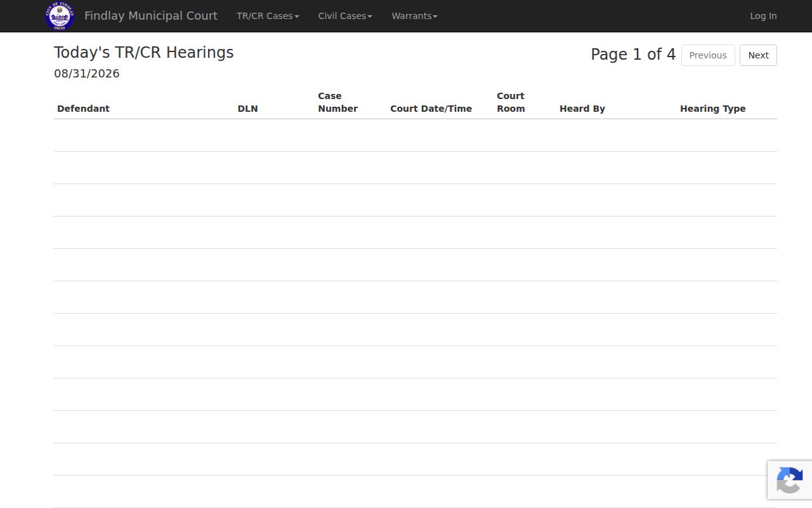Click the reCAPTCHA badge icon
This screenshot has height=508, width=812.
click(789, 479)
